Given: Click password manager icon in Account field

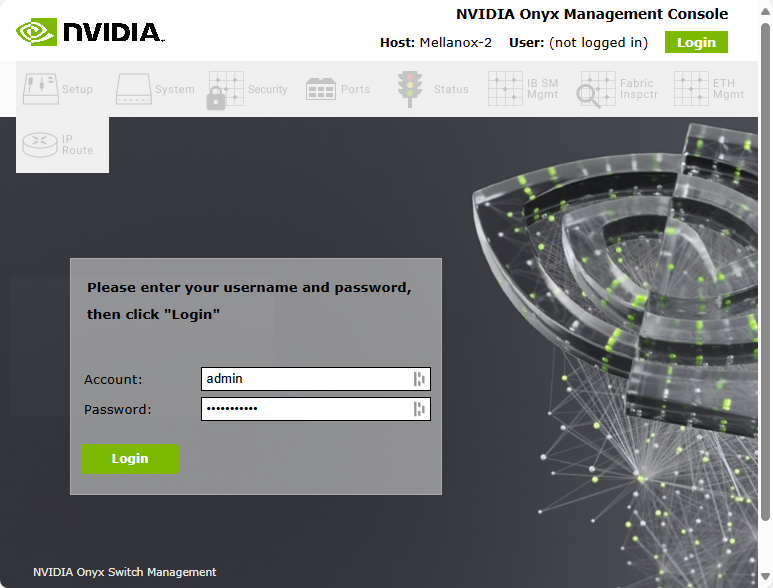Looking at the screenshot, I should tap(419, 379).
